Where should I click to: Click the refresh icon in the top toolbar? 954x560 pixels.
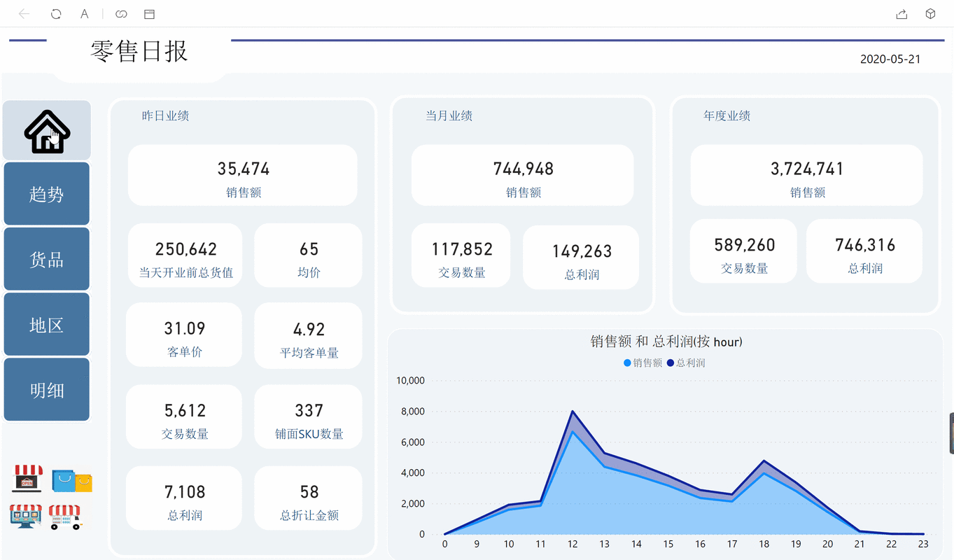coord(55,13)
